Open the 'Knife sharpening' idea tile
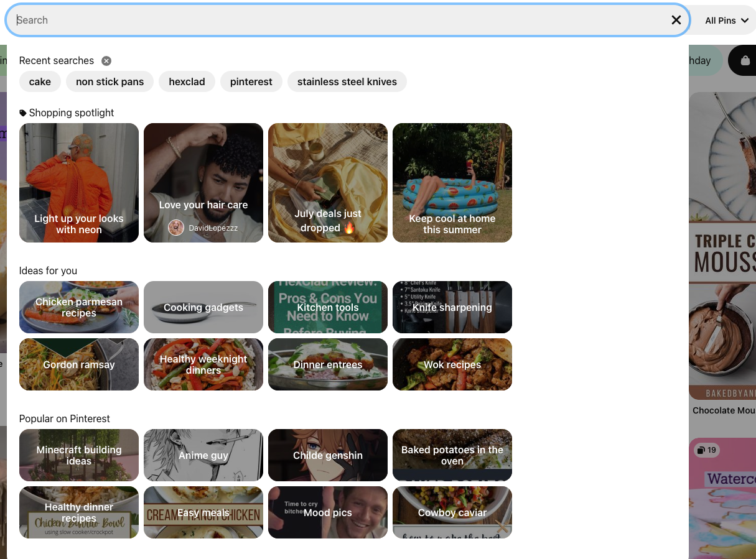Screen dimensions: 756x559 click(452, 307)
